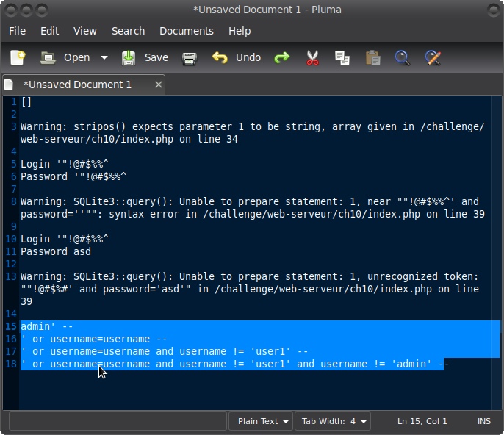Click line 5 "Login" text
The width and height of the screenshot is (504, 435).
[35, 165]
